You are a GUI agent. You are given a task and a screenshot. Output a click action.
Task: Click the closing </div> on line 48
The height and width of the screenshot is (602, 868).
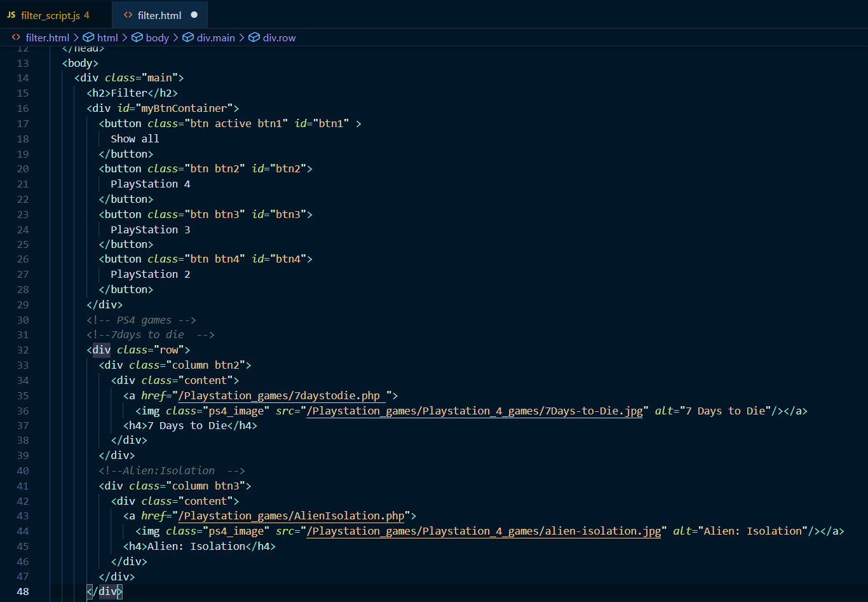[x=104, y=591]
